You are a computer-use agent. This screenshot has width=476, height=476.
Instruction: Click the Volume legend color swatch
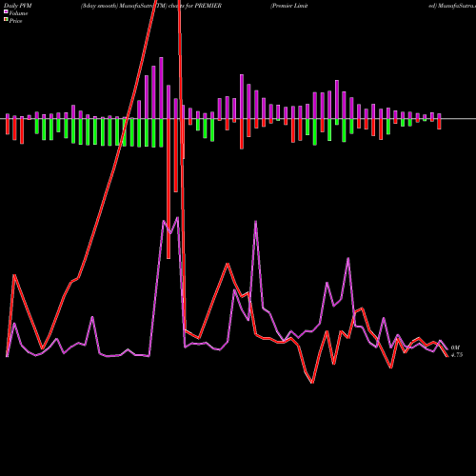[6, 11]
